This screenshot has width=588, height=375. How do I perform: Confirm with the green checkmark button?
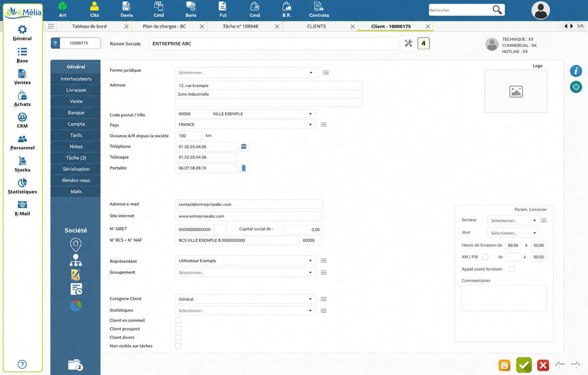pyautogui.click(x=524, y=365)
